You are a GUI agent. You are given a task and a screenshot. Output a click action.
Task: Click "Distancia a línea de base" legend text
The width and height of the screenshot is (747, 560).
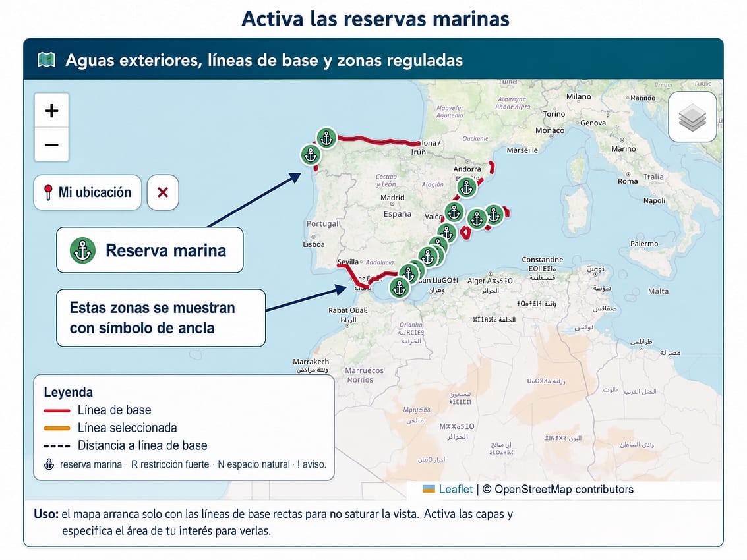[142, 445]
